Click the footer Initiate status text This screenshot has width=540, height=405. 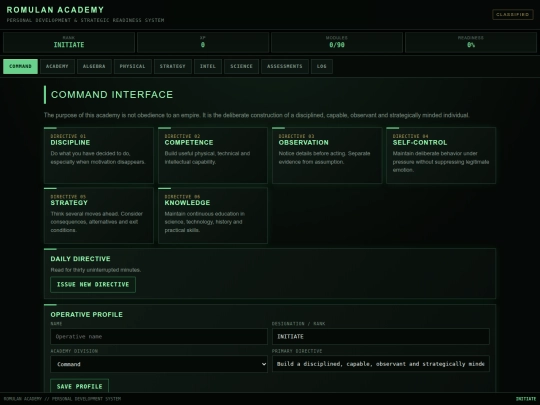pyautogui.click(x=526, y=399)
